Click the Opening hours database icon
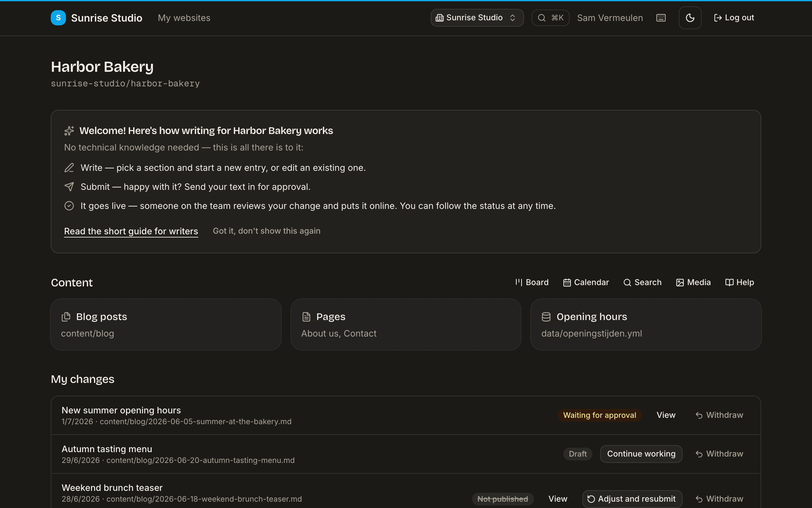Screen dimensions: 812x508 click(x=546, y=317)
